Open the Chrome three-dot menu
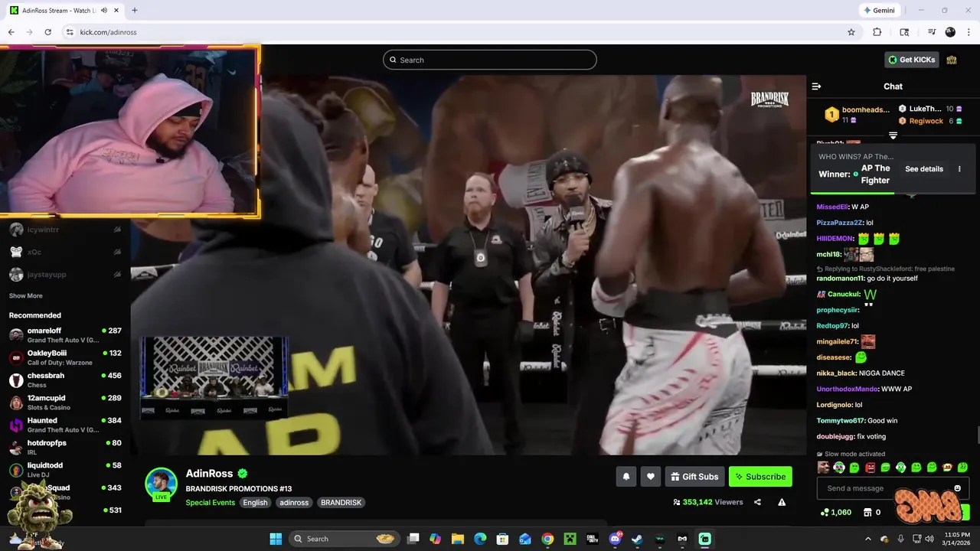 969,32
